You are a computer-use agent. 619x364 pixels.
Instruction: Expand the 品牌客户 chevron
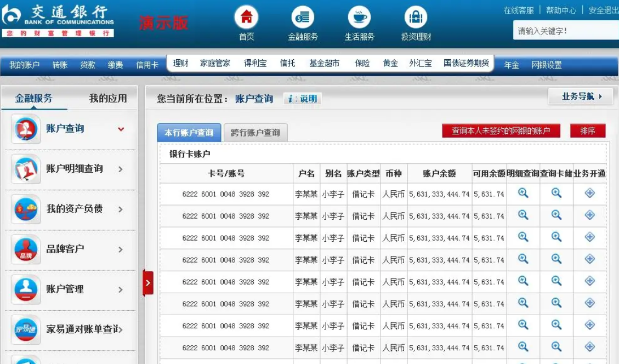[121, 249]
